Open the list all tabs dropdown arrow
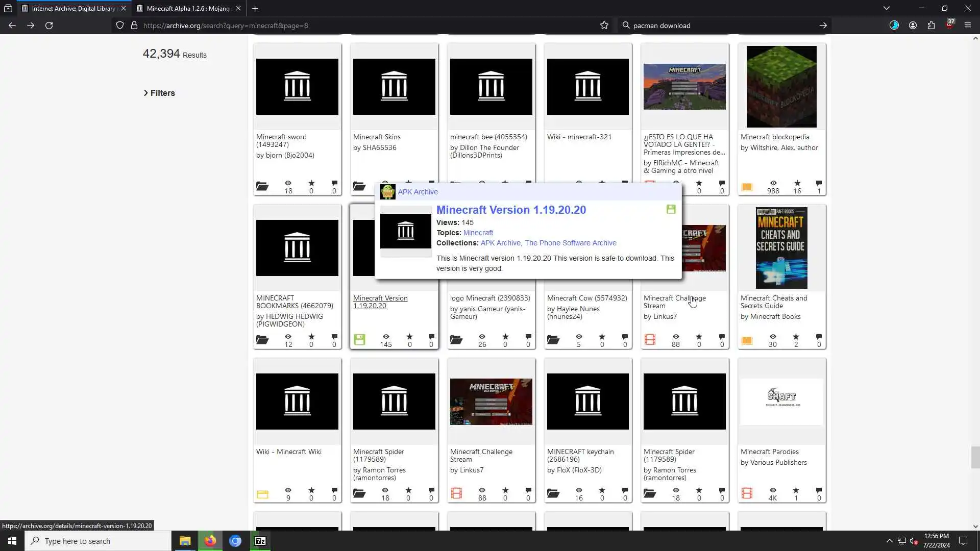The height and width of the screenshot is (551, 980). pyautogui.click(x=886, y=8)
